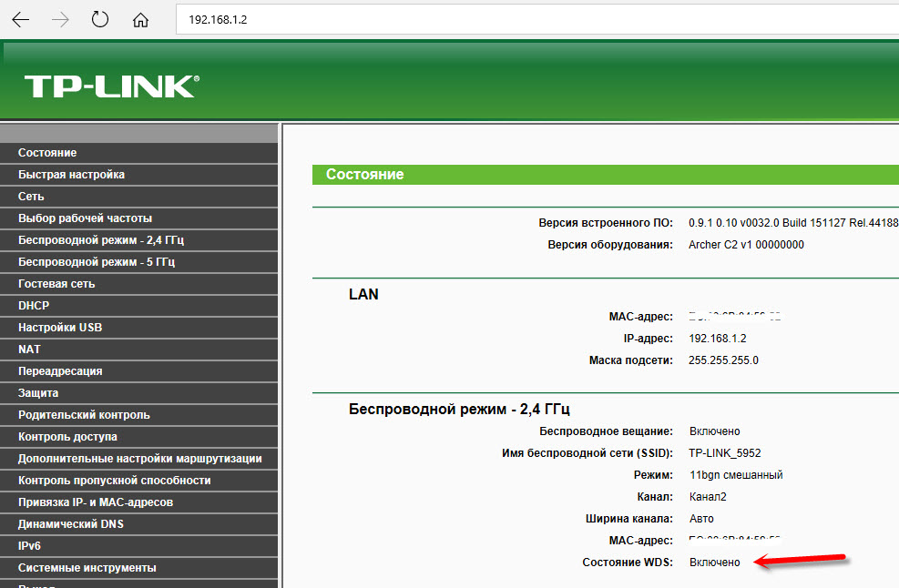This screenshot has height=588, width=899.
Task: Select channel width value Авто
Action: coord(701,519)
